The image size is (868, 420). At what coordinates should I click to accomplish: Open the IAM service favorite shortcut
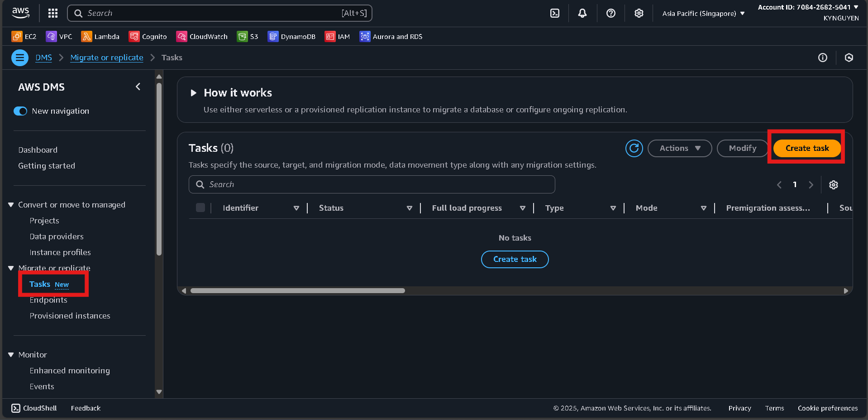coord(337,37)
